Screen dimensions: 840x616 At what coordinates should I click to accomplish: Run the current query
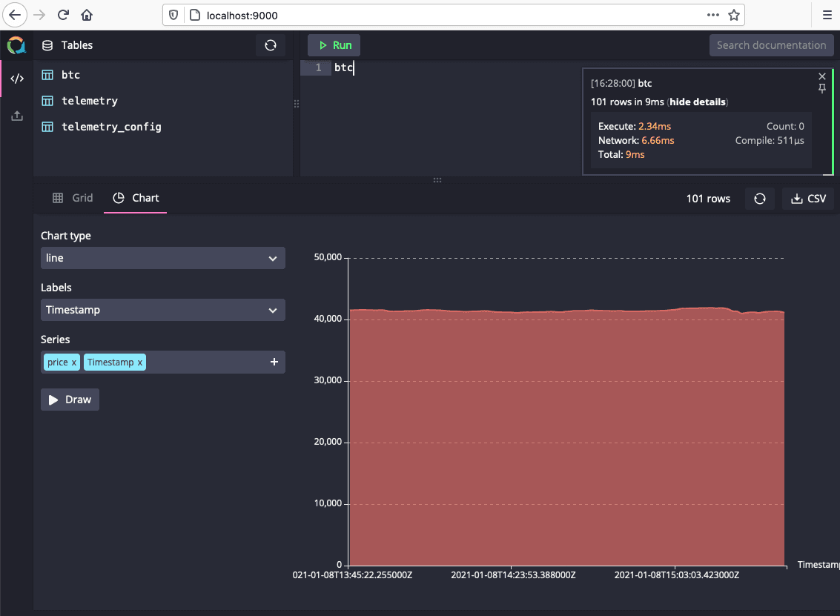tap(334, 45)
